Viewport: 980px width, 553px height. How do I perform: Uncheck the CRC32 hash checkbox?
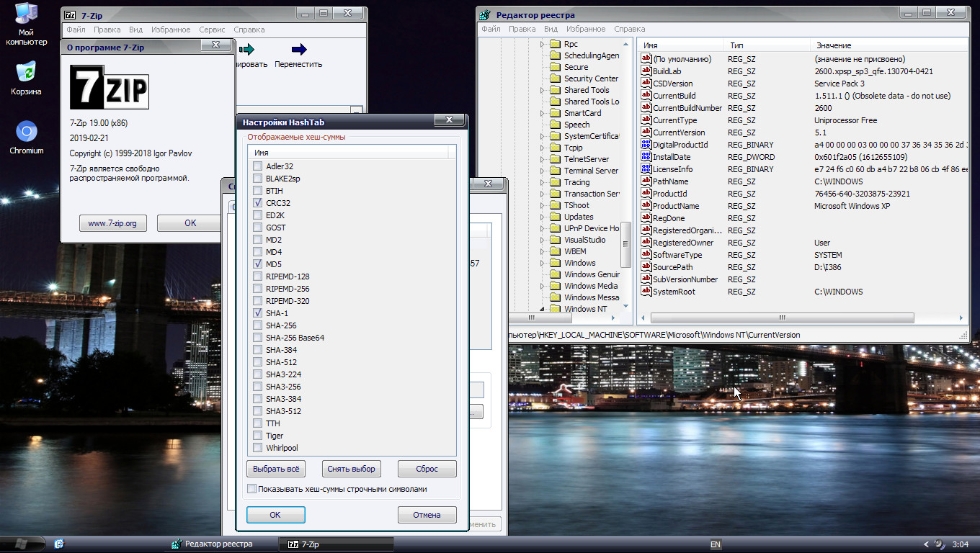coord(258,203)
